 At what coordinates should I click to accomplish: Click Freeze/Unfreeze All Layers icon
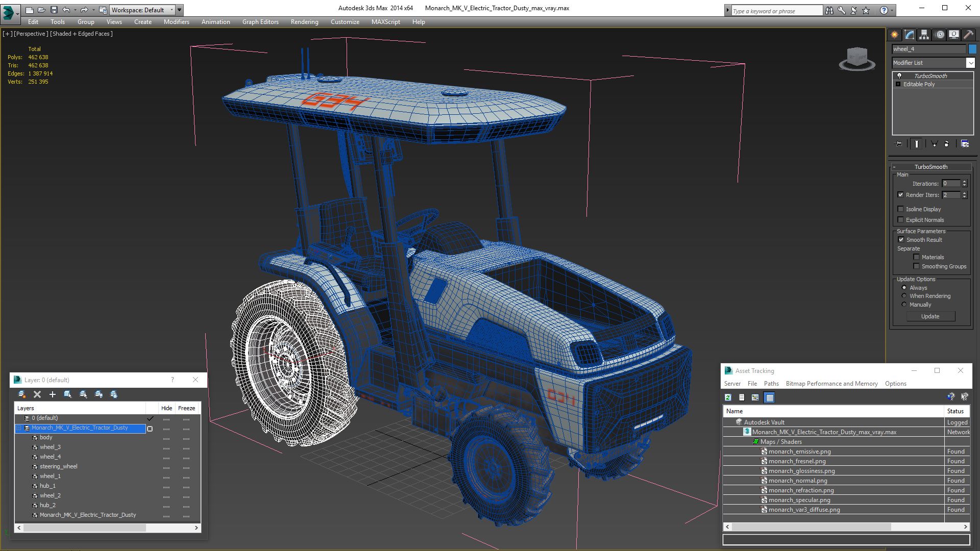pos(114,394)
